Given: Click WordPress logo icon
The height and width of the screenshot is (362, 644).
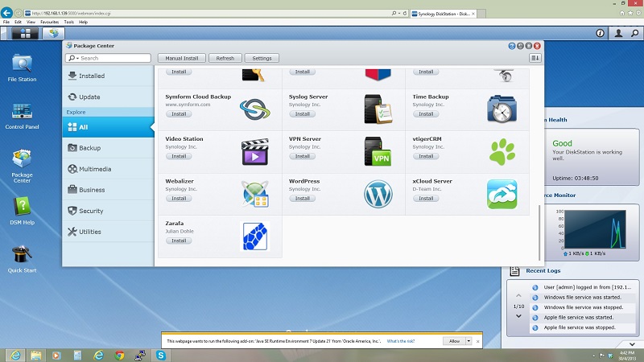Looking at the screenshot, I should tap(378, 194).
